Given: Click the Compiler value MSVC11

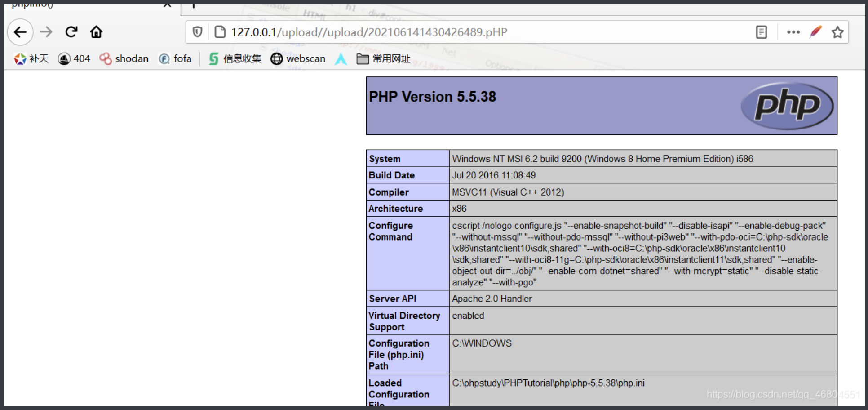Looking at the screenshot, I should pos(508,192).
